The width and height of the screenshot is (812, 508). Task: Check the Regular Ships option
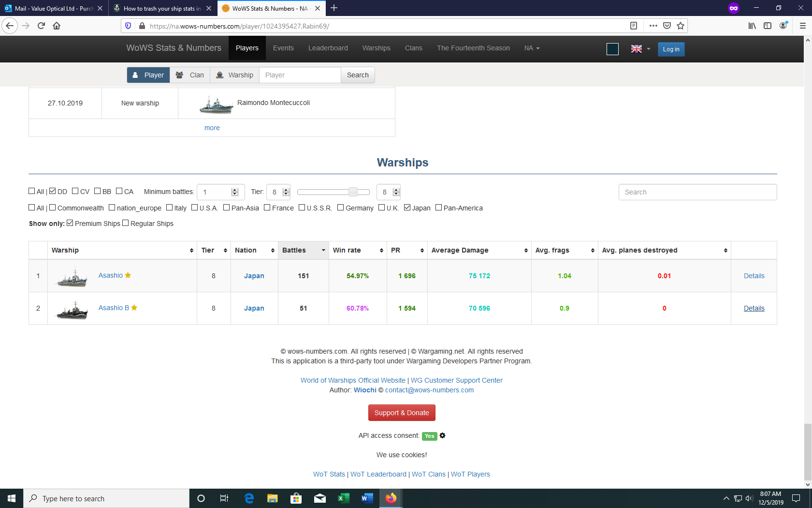tap(126, 223)
